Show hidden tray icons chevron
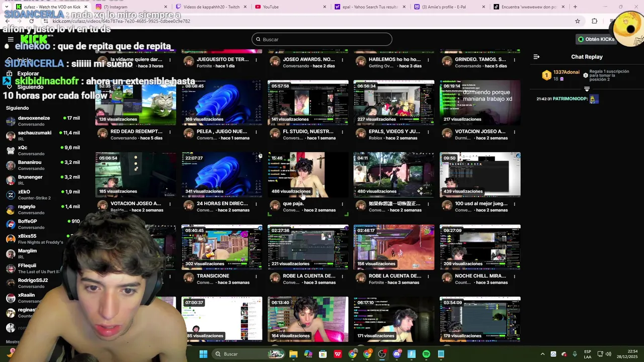Viewport: 644px width, 362px height. click(x=542, y=354)
